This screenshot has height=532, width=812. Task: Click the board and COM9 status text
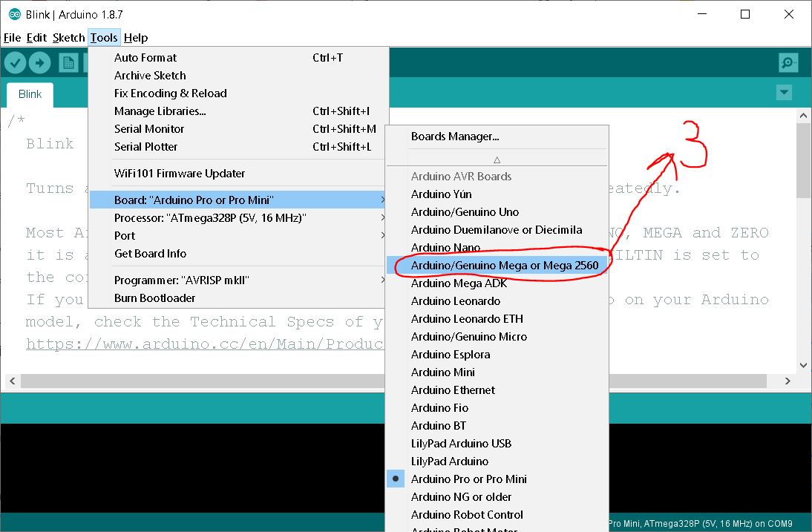point(700,524)
